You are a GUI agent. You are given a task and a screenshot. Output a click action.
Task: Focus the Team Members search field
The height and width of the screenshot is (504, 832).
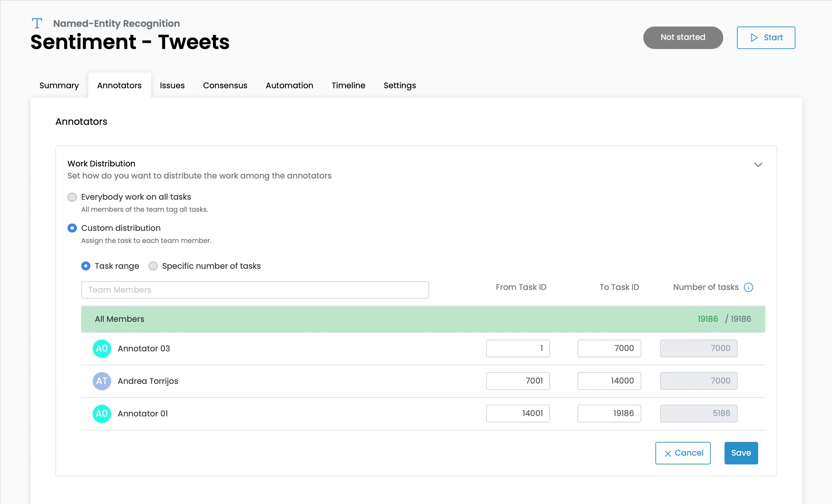pos(255,290)
